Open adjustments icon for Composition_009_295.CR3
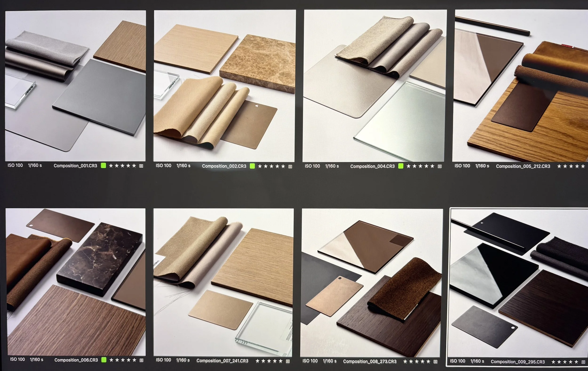This screenshot has height=371, width=588. coord(583,362)
